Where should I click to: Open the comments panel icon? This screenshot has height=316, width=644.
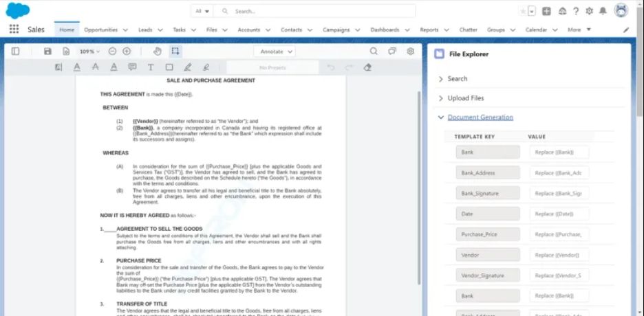click(x=392, y=52)
